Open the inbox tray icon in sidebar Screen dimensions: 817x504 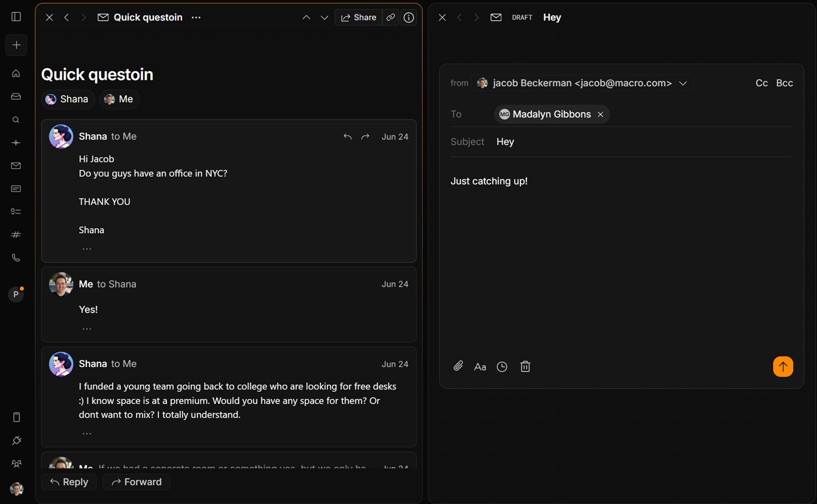click(16, 96)
